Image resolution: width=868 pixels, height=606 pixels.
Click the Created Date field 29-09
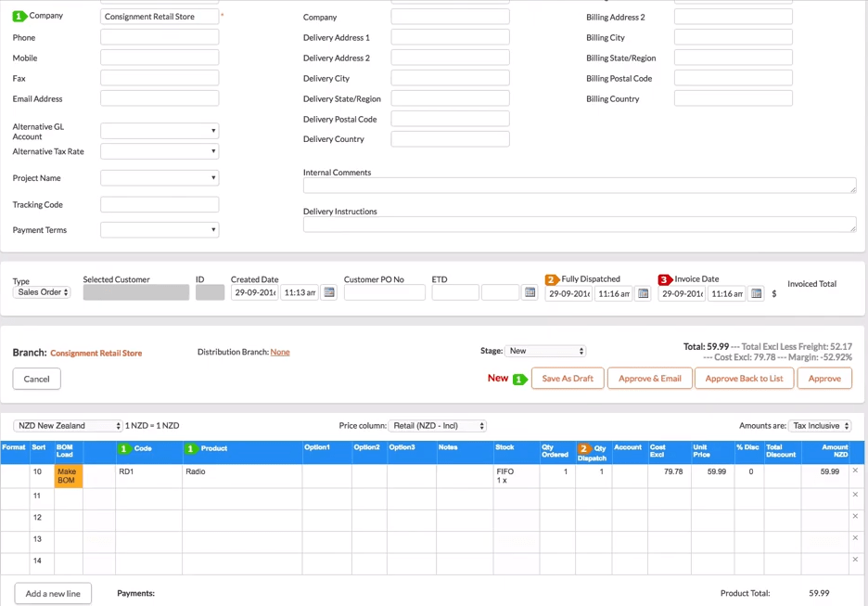pos(255,292)
